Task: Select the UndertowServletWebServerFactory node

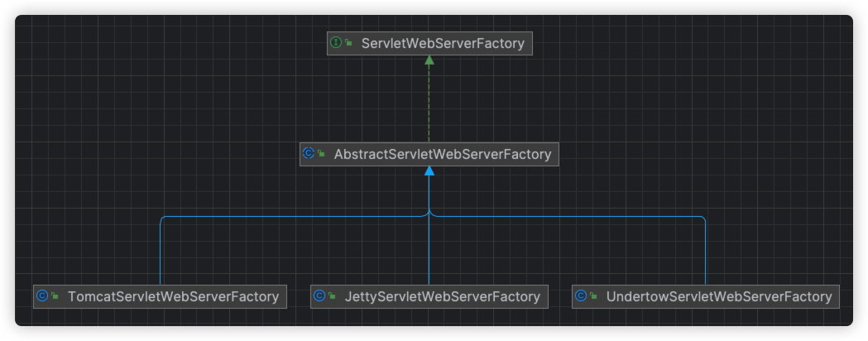Action: [x=705, y=296]
